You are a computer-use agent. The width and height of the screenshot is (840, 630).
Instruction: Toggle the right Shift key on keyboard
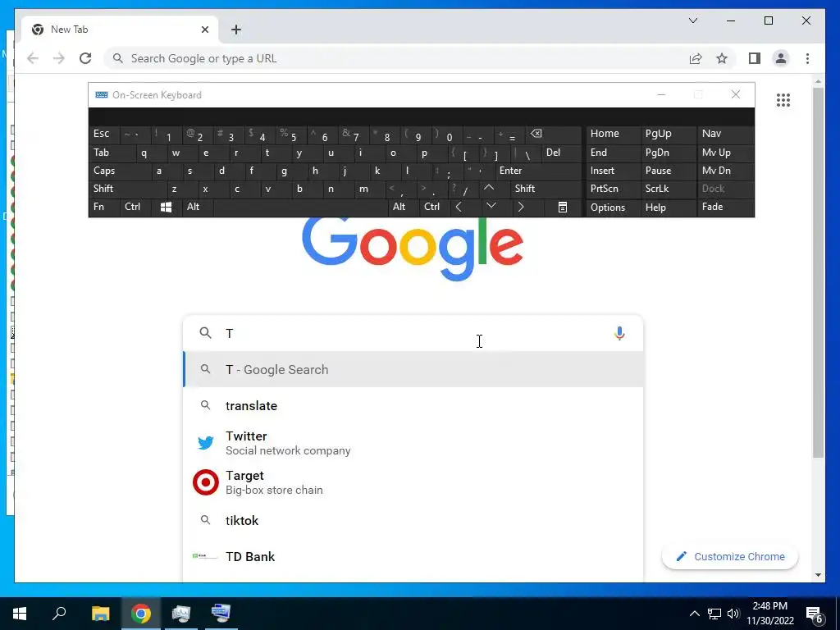(x=546, y=189)
